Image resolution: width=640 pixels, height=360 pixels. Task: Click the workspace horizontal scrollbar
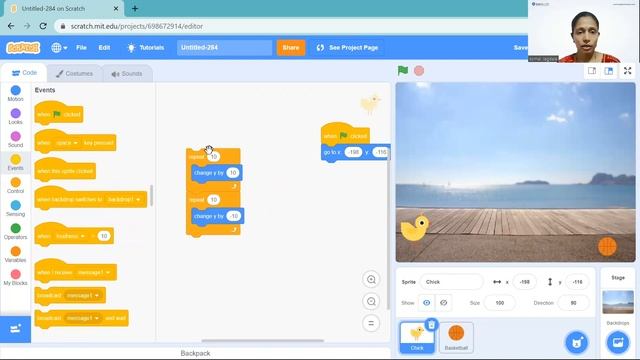pyautogui.click(x=263, y=340)
